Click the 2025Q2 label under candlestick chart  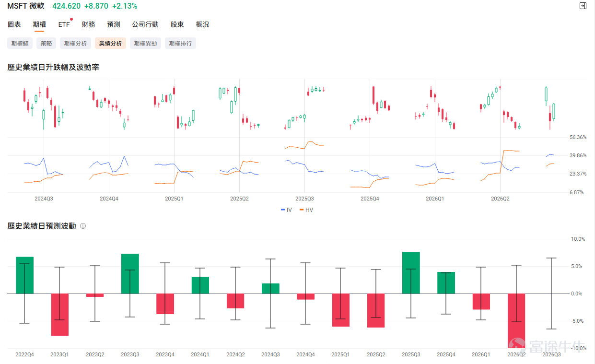[x=239, y=198]
